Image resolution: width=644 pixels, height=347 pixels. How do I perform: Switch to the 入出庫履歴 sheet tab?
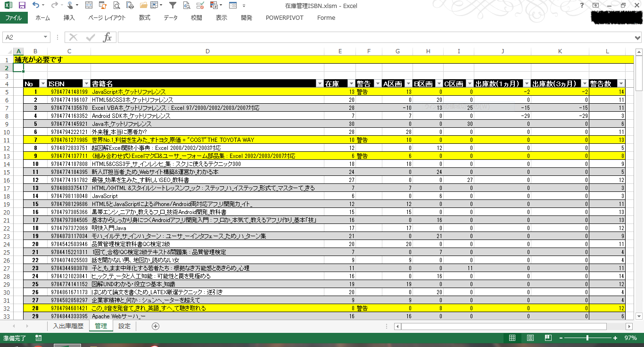[68, 326]
